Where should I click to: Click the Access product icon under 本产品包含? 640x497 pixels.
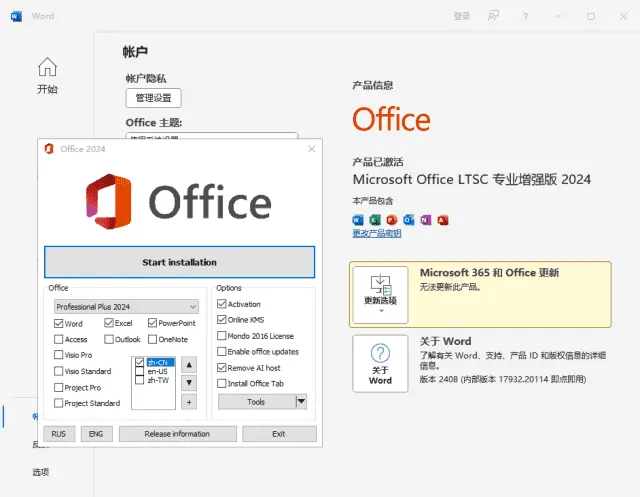[443, 220]
